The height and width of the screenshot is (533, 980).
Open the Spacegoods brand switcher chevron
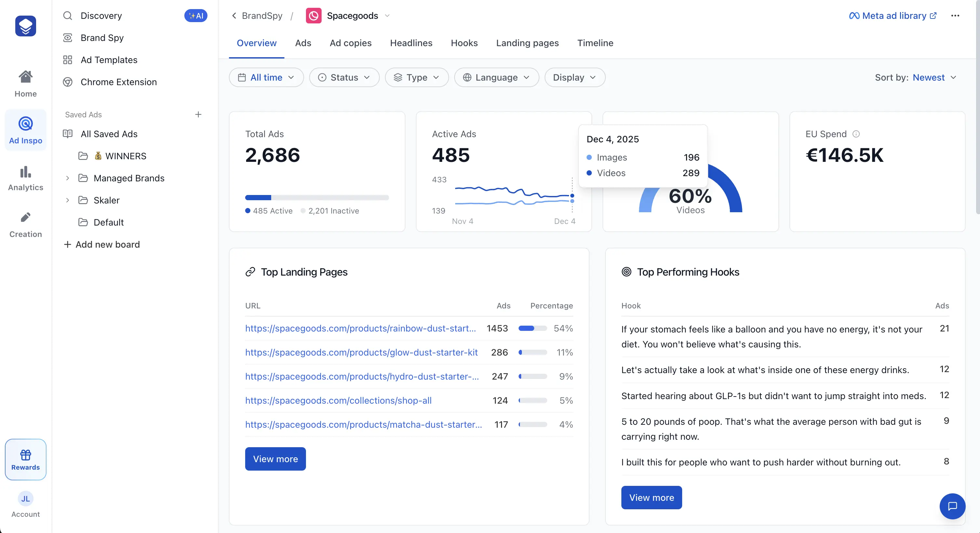click(387, 16)
